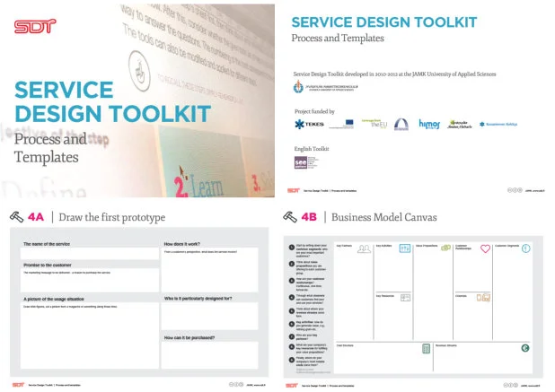Viewport: 555px width, 392px height.
Task: Click the Value Propositions green icon
Action: 445,248
